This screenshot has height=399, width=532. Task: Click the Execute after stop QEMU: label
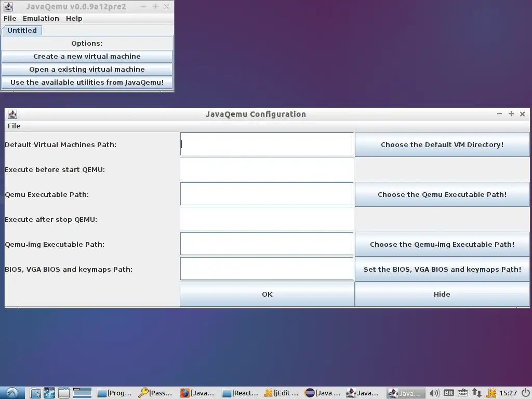[51, 219]
